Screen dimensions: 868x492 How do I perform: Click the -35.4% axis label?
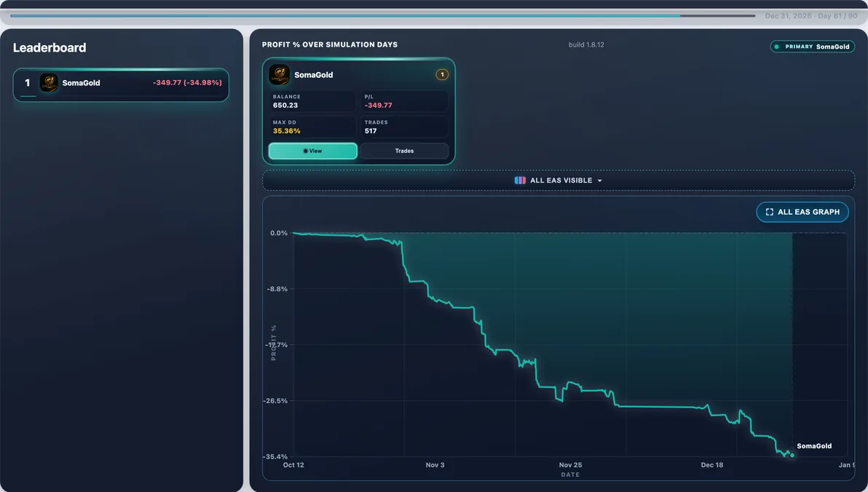coord(276,456)
